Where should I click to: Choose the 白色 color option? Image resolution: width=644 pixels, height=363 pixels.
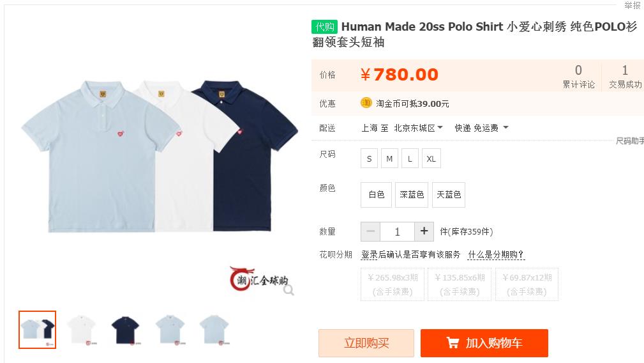pos(376,194)
